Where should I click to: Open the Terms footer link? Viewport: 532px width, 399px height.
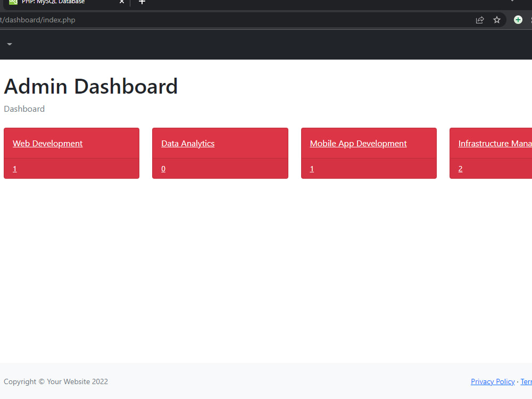pos(526,381)
